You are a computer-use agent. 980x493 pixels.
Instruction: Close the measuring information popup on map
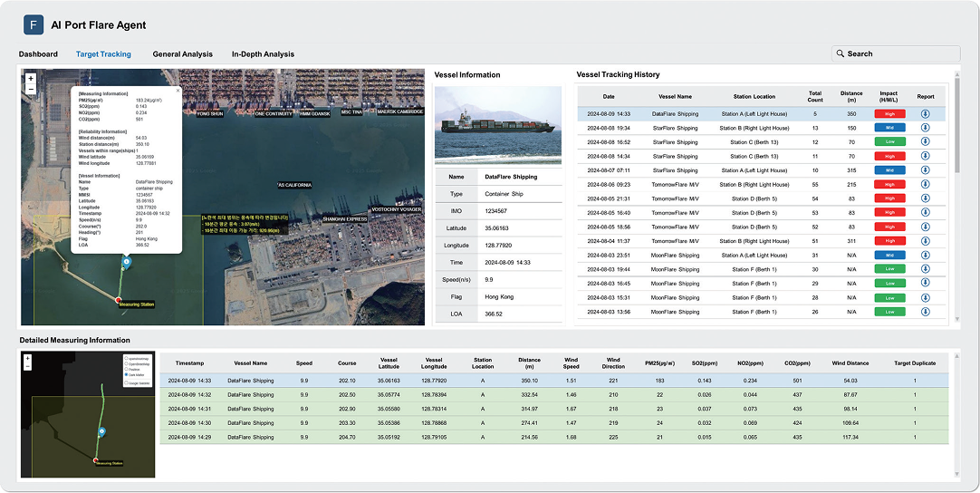[x=178, y=90]
